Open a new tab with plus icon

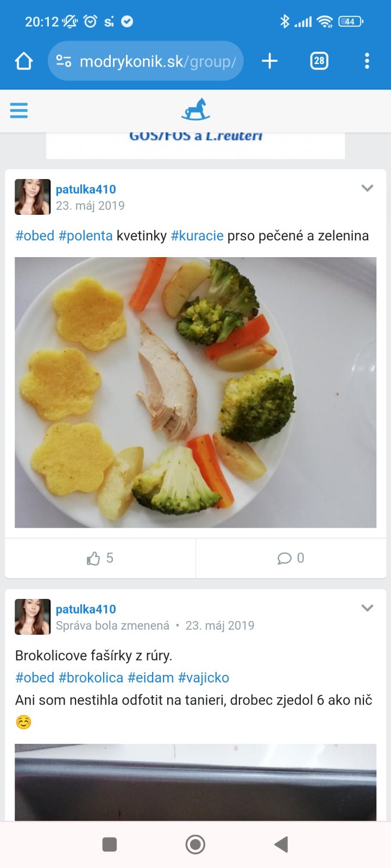[269, 61]
